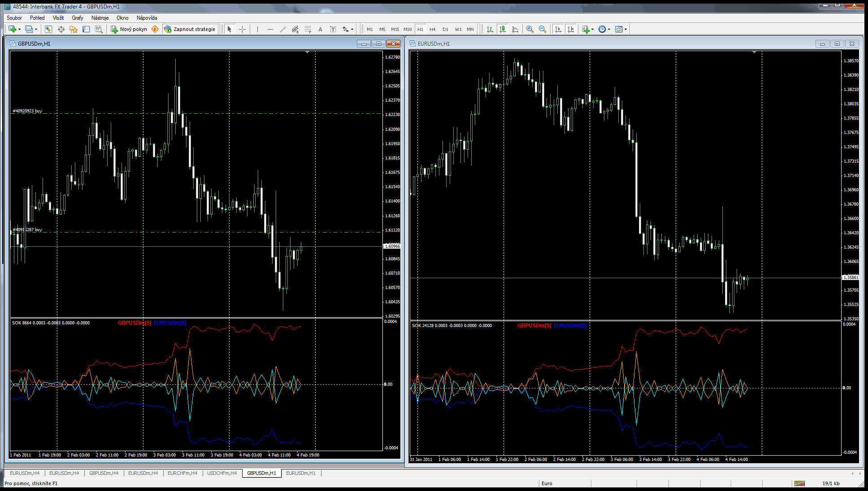This screenshot has width=868, height=491.
Task: Select the Equidistant Channel tool
Action: pos(295,29)
